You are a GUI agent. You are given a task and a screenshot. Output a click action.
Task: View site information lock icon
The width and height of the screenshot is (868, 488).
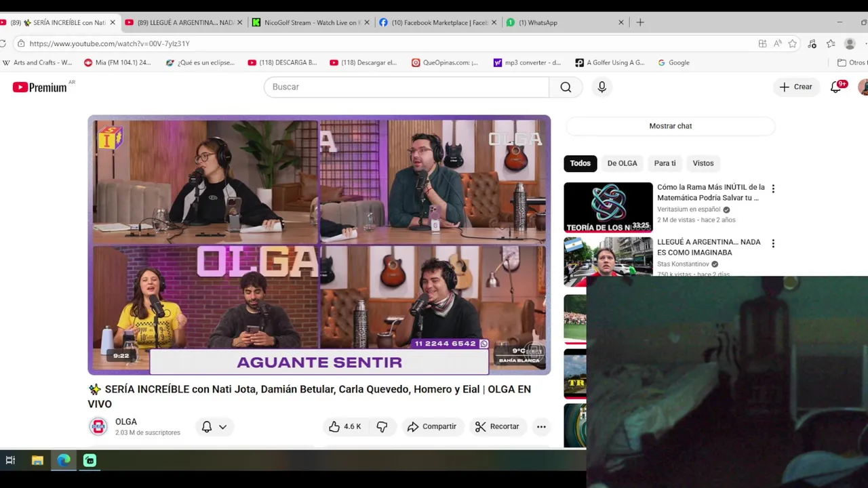pyautogui.click(x=21, y=43)
